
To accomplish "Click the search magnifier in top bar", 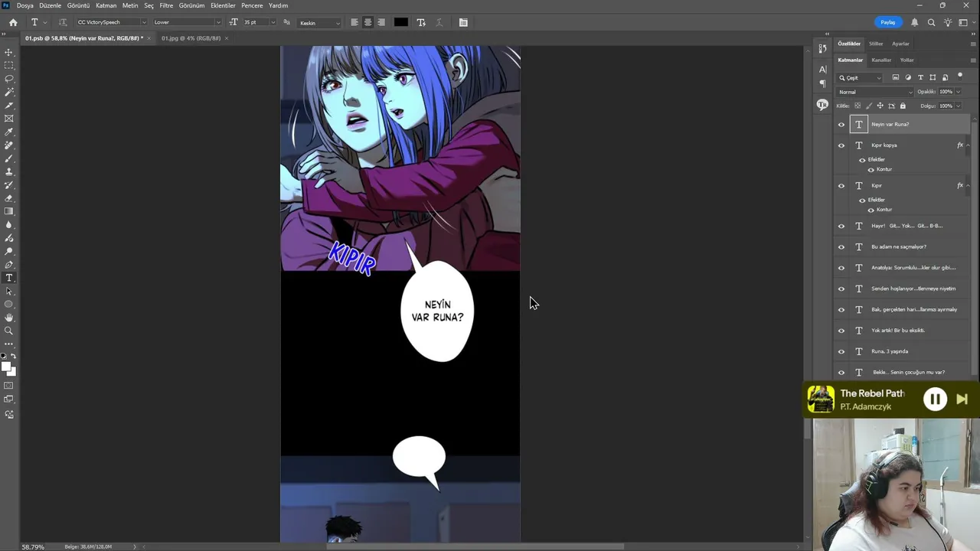I will 931,22.
